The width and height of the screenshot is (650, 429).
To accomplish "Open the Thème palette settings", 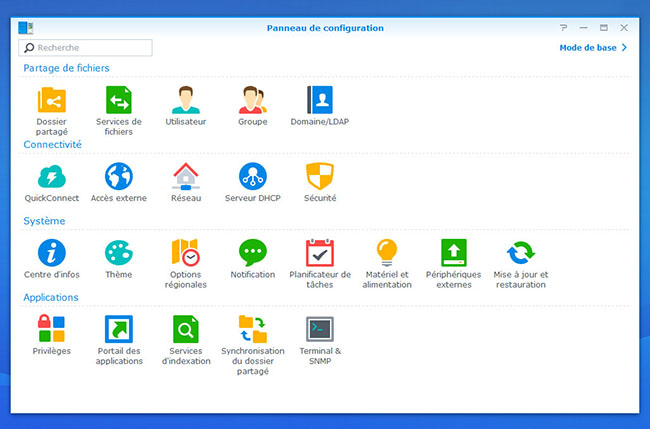I will (x=119, y=253).
